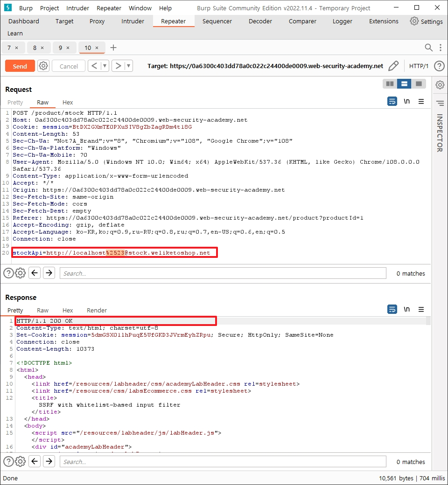Open the Extensions tab
This screenshot has height=485, width=448.
pyautogui.click(x=384, y=21)
